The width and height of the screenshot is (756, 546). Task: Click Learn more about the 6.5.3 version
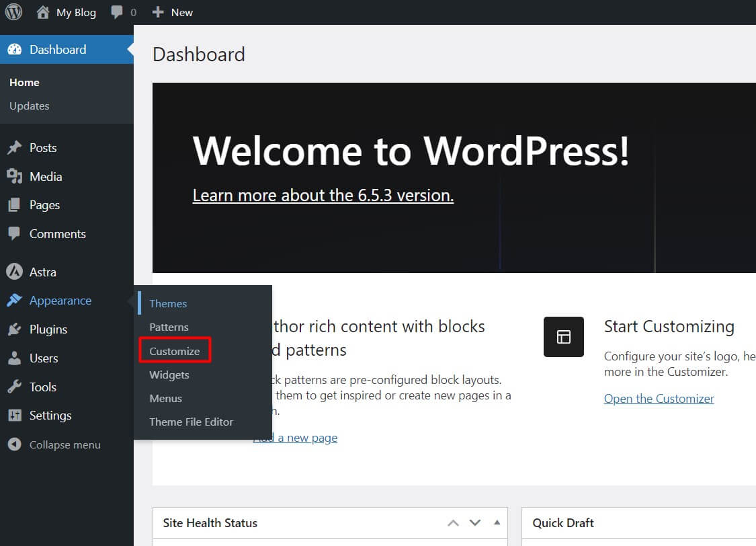click(x=323, y=196)
